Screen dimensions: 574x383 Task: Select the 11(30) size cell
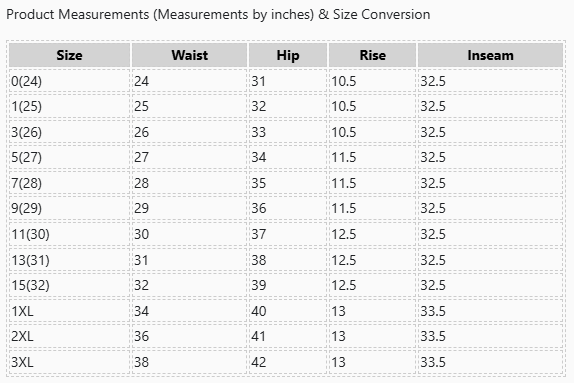[70, 234]
